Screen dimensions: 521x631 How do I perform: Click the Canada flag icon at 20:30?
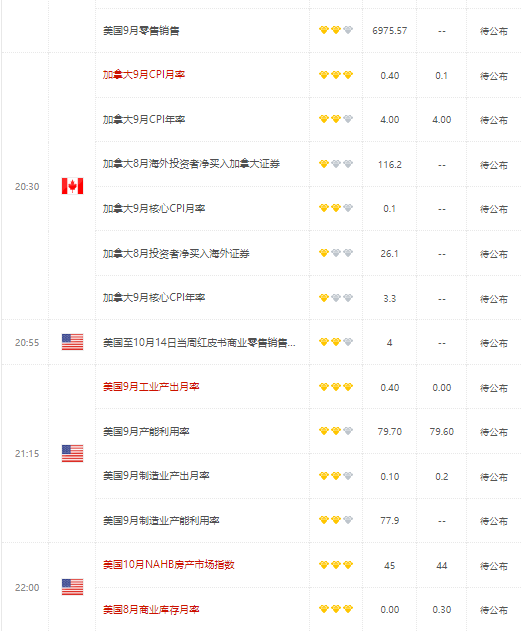[72, 186]
